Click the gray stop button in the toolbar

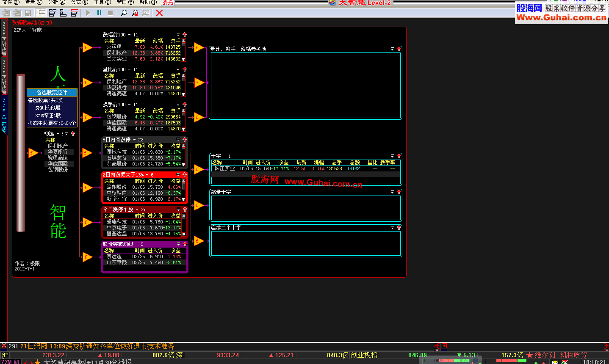tap(111, 13)
